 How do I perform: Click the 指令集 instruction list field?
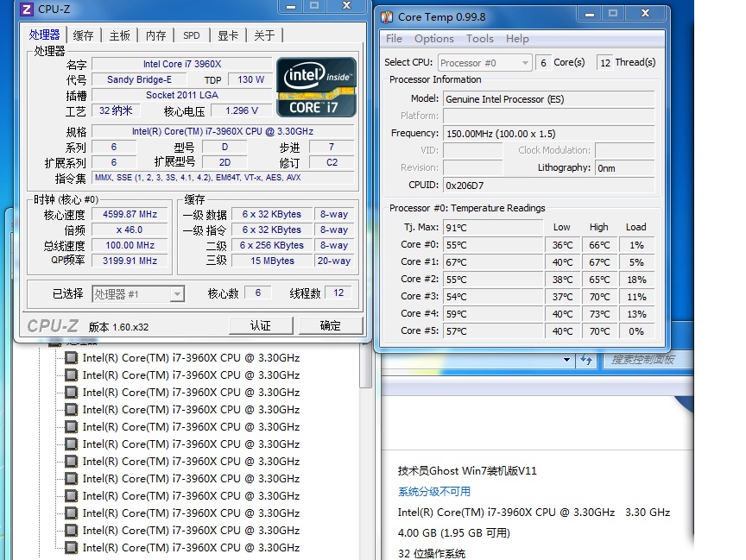(223, 178)
